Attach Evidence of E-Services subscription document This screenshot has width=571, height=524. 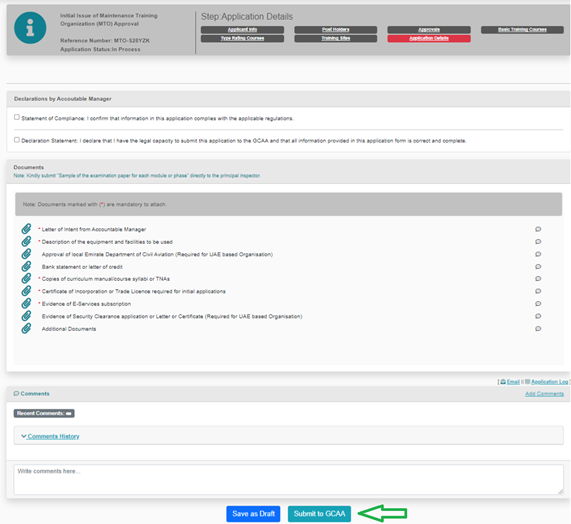tap(26, 304)
